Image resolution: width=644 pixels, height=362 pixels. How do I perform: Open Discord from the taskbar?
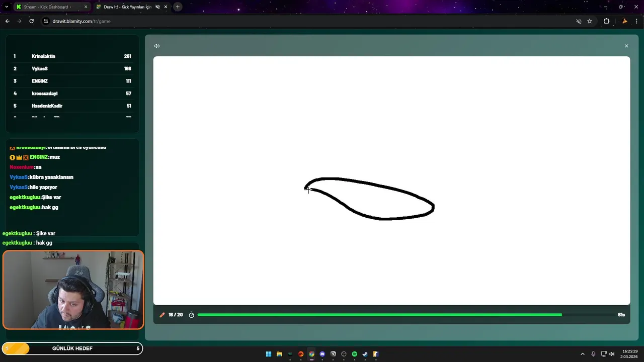[323, 354]
